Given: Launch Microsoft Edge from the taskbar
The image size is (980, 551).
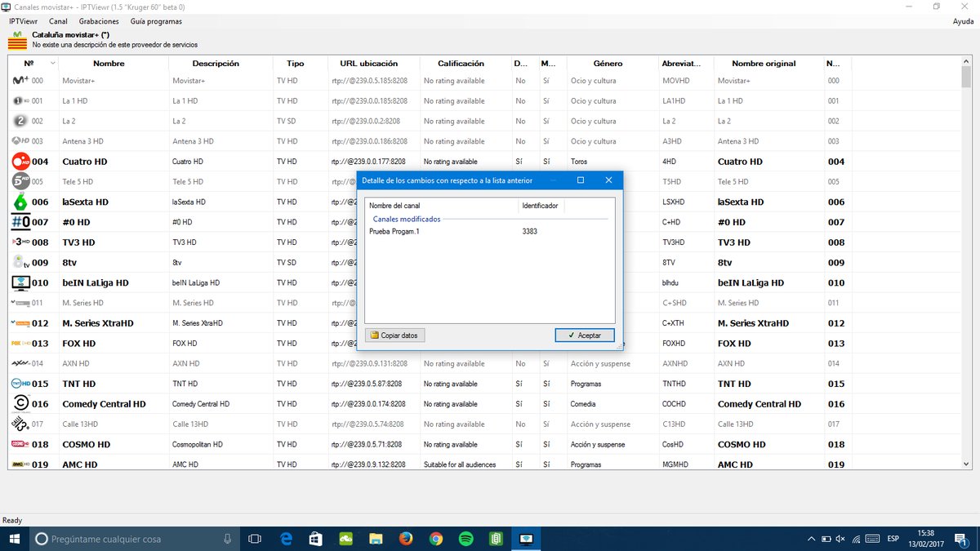Looking at the screenshot, I should click(287, 539).
